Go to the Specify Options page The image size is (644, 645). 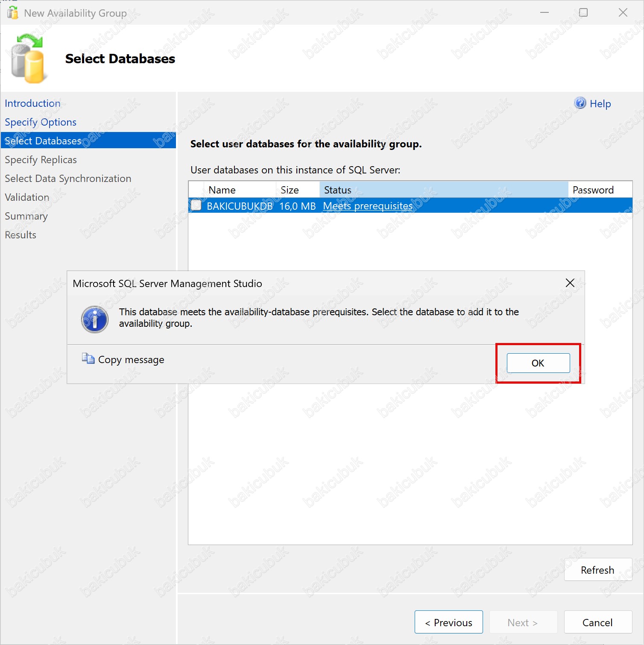coord(41,122)
